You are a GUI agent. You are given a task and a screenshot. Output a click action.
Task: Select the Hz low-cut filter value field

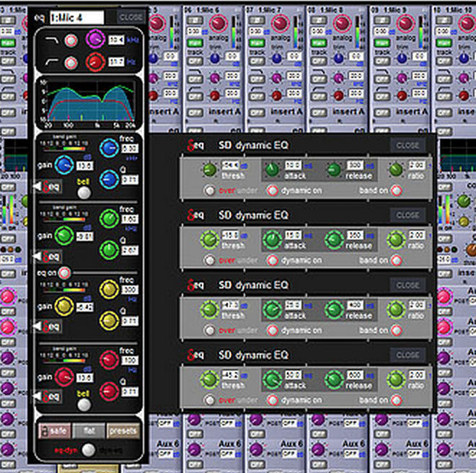(x=117, y=62)
